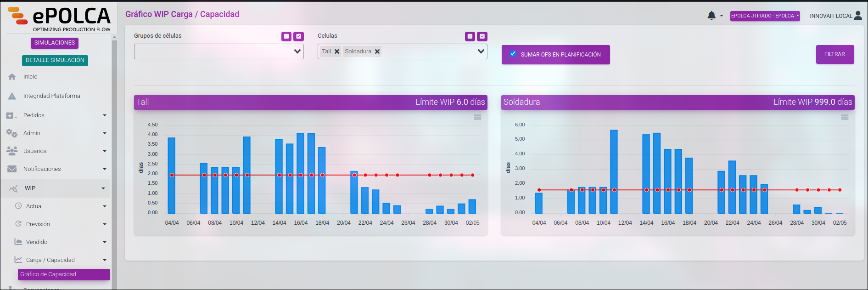Image resolution: width=868 pixels, height=290 pixels.
Task: Click the Inicio home icon
Action: (12, 77)
